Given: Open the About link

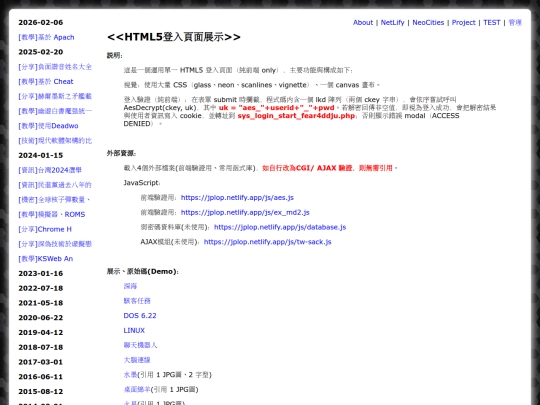Looking at the screenshot, I should (363, 22).
